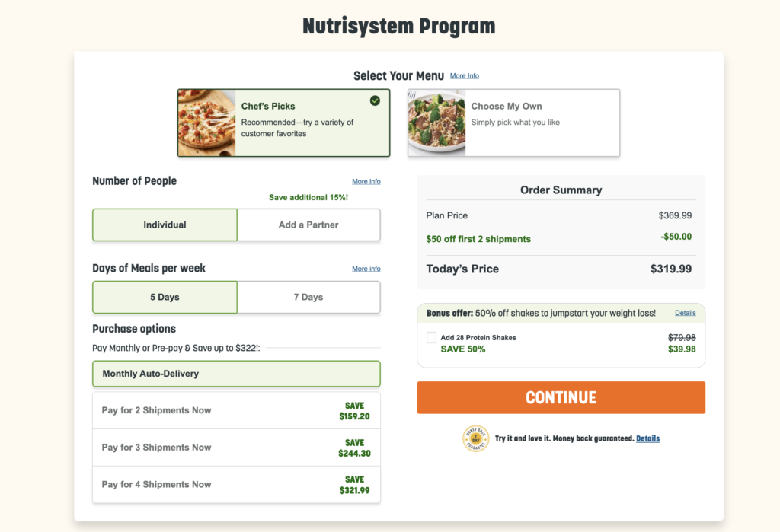
Task: Pick Pay for 3 Shipments Now
Action: [x=236, y=448]
